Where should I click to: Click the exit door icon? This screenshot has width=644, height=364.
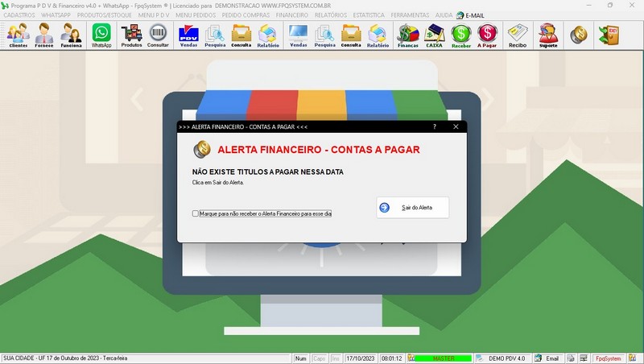pos(607,35)
